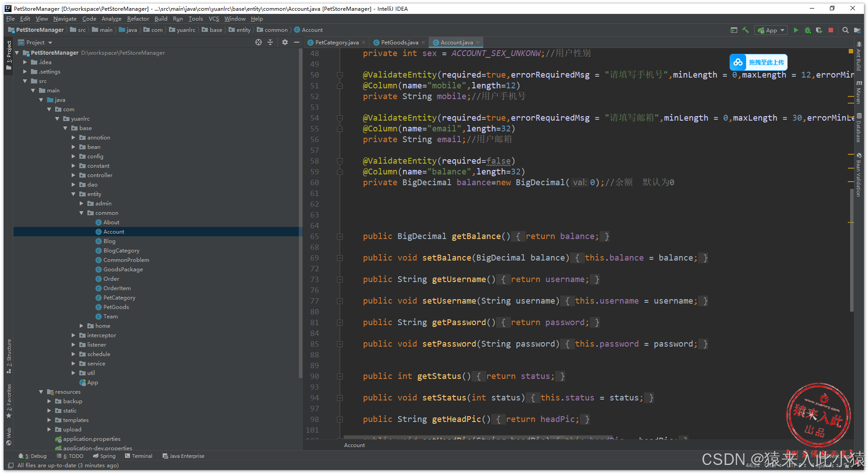868x474 pixels.
Task: Click yellow inspection indicator atop editor gutter
Action: tap(851, 52)
